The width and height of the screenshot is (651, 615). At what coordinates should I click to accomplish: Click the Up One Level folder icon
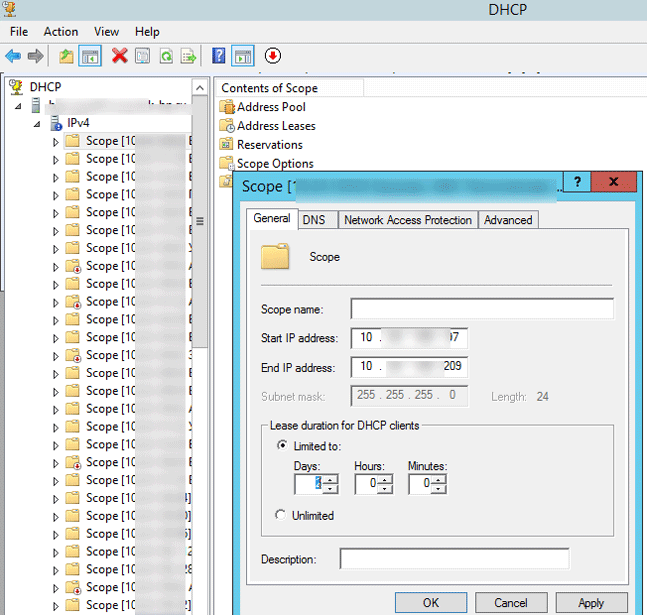(66, 56)
